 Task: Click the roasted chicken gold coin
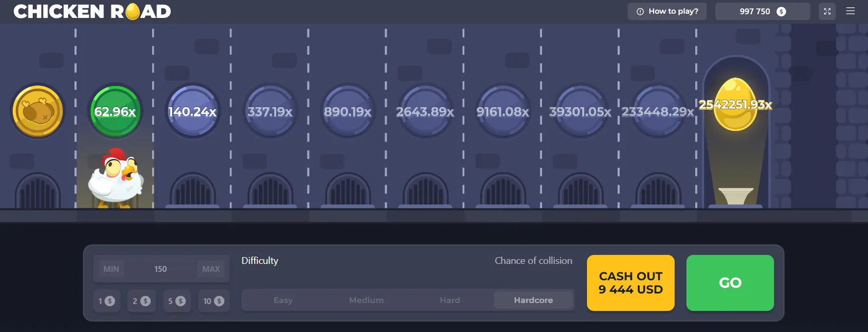38,111
